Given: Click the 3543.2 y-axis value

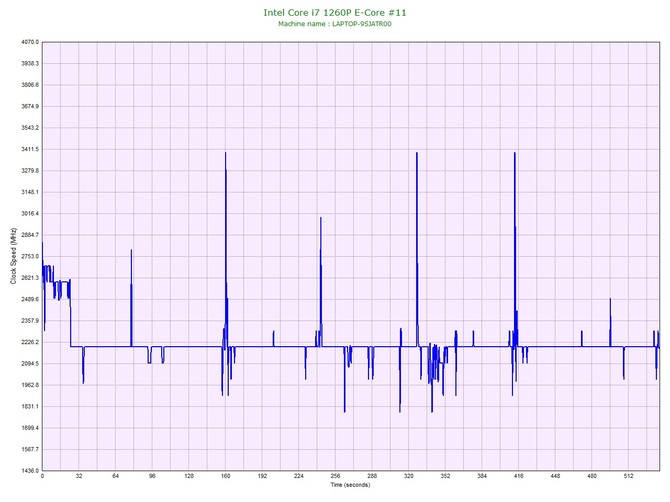Looking at the screenshot, I should pyautogui.click(x=30, y=128).
